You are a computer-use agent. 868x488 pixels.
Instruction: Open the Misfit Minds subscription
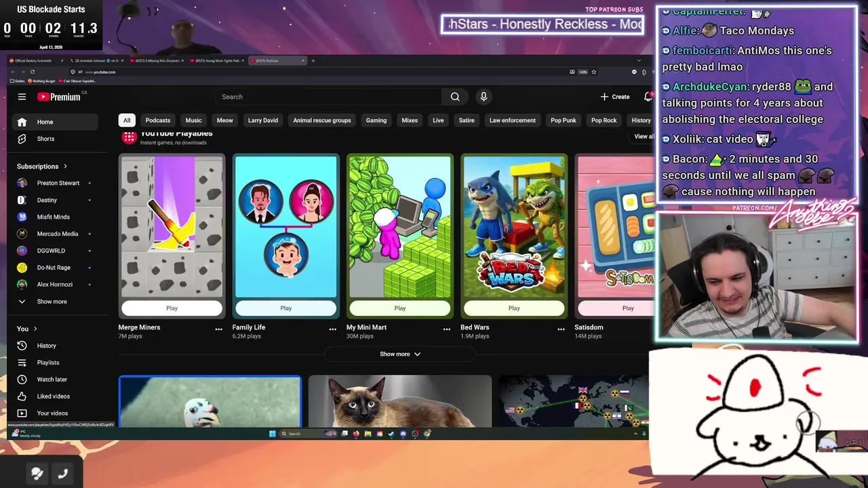pos(54,217)
